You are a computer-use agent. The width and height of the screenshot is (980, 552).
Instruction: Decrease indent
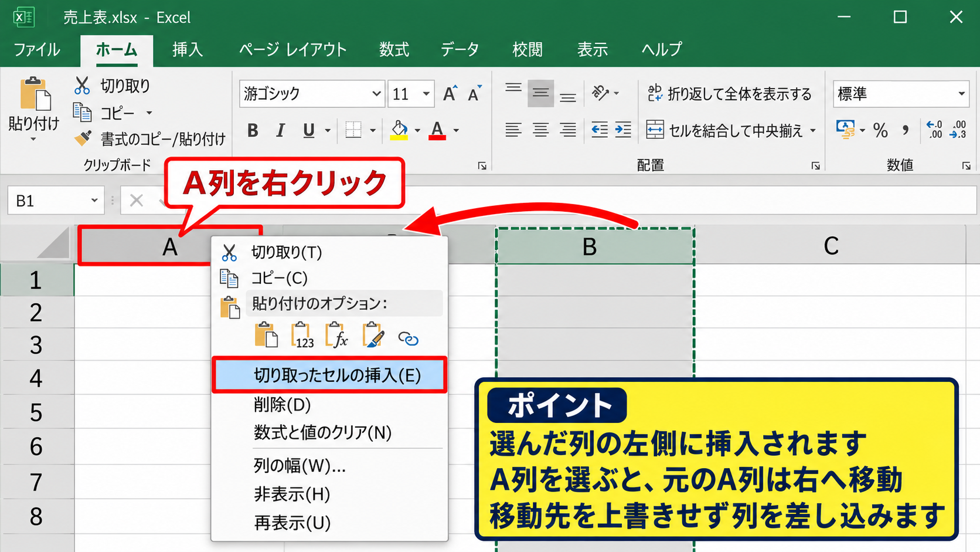pyautogui.click(x=599, y=130)
